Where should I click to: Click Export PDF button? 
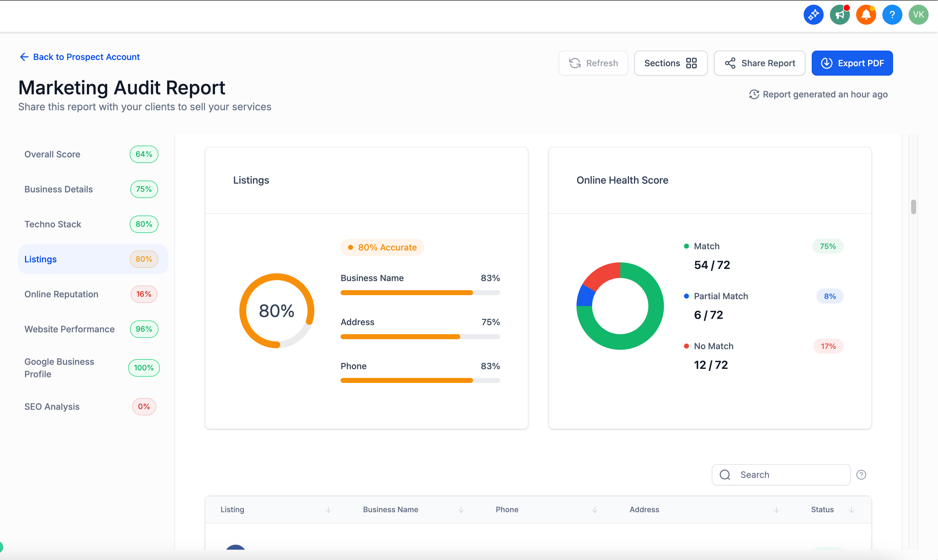click(x=852, y=63)
